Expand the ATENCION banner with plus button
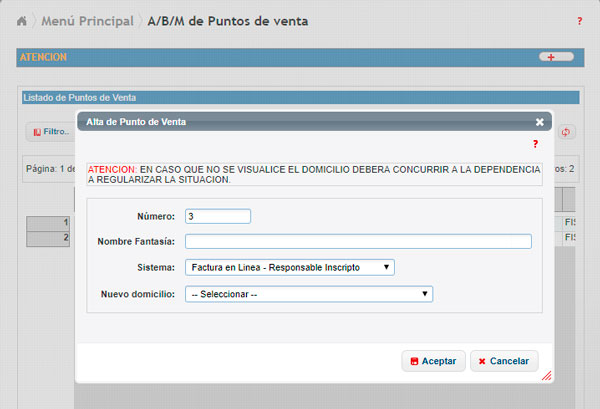600x409 pixels. point(556,57)
